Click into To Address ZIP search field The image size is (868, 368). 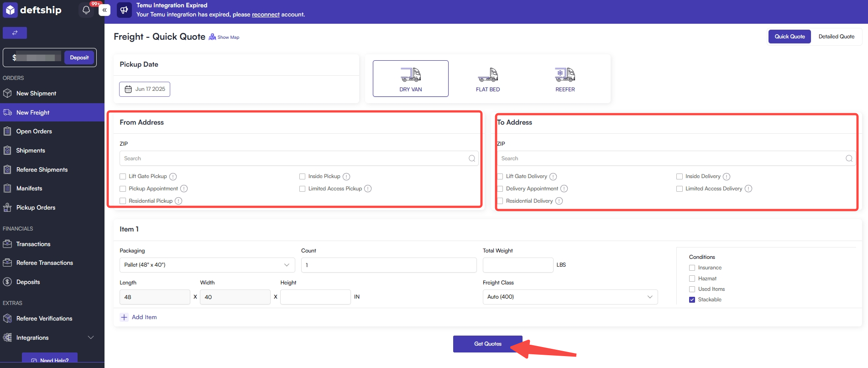tap(675, 158)
